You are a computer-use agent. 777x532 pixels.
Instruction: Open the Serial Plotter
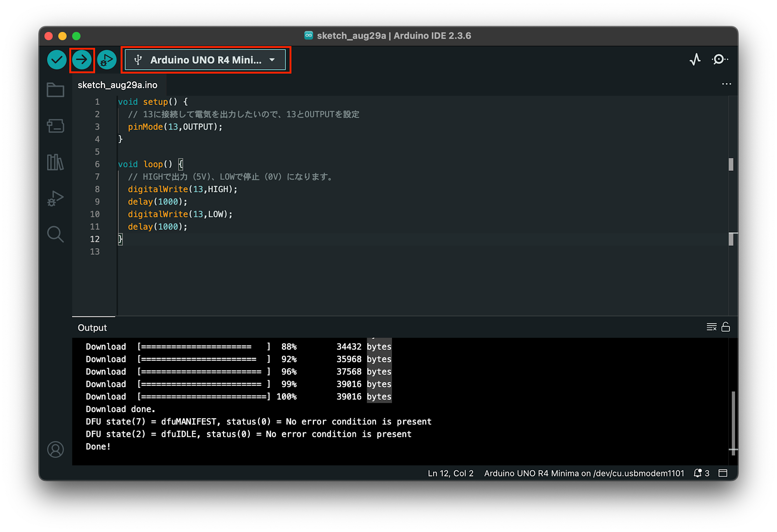tap(695, 60)
